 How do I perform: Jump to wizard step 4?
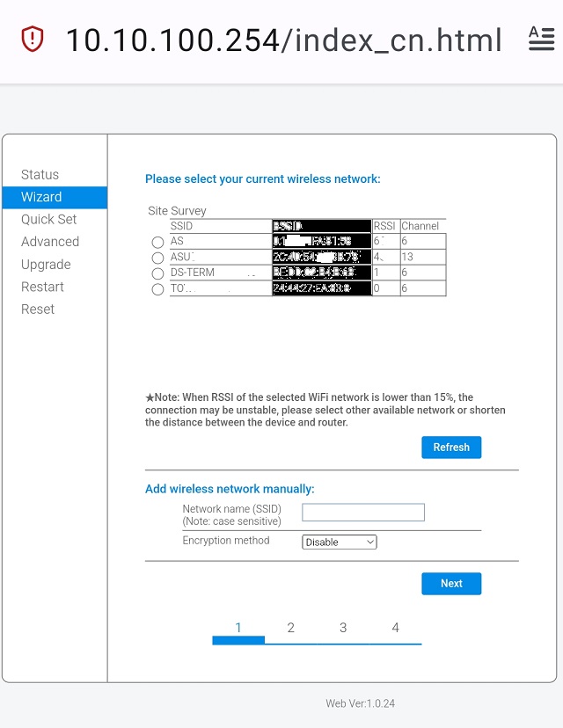(395, 628)
